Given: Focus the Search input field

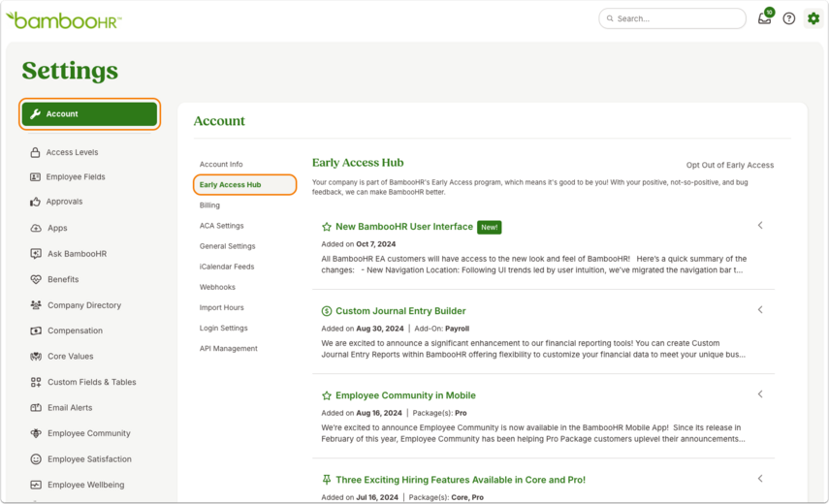Looking at the screenshot, I should click(x=672, y=18).
